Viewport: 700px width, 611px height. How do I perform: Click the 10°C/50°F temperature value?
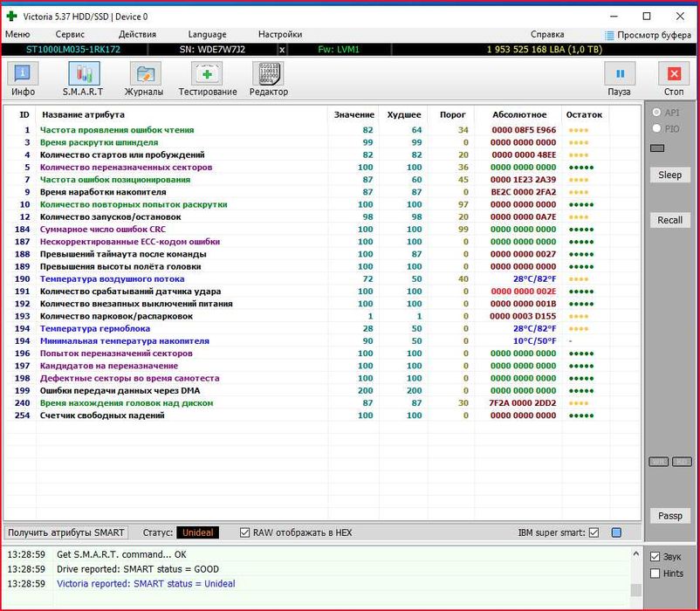pos(534,341)
